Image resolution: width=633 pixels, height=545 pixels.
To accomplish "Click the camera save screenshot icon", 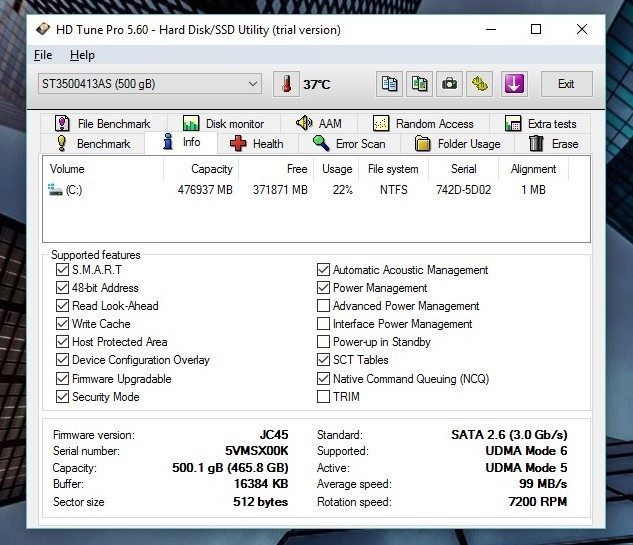I will (449, 84).
